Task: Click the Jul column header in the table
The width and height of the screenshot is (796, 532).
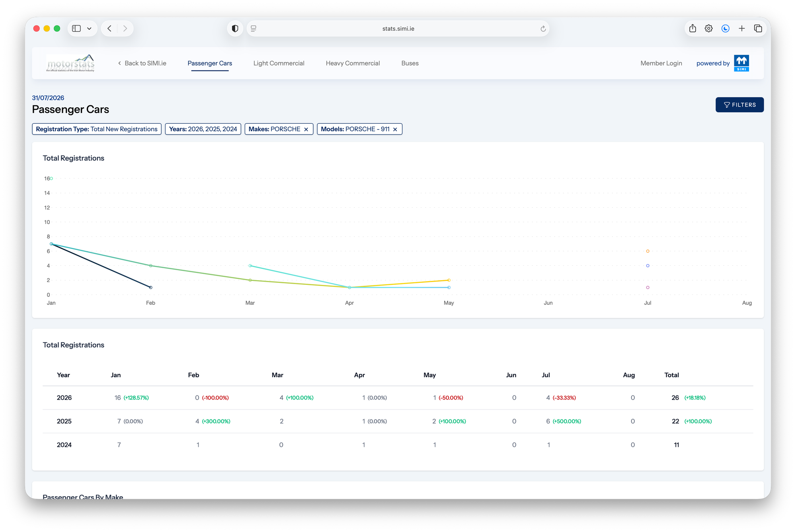Action: point(546,375)
